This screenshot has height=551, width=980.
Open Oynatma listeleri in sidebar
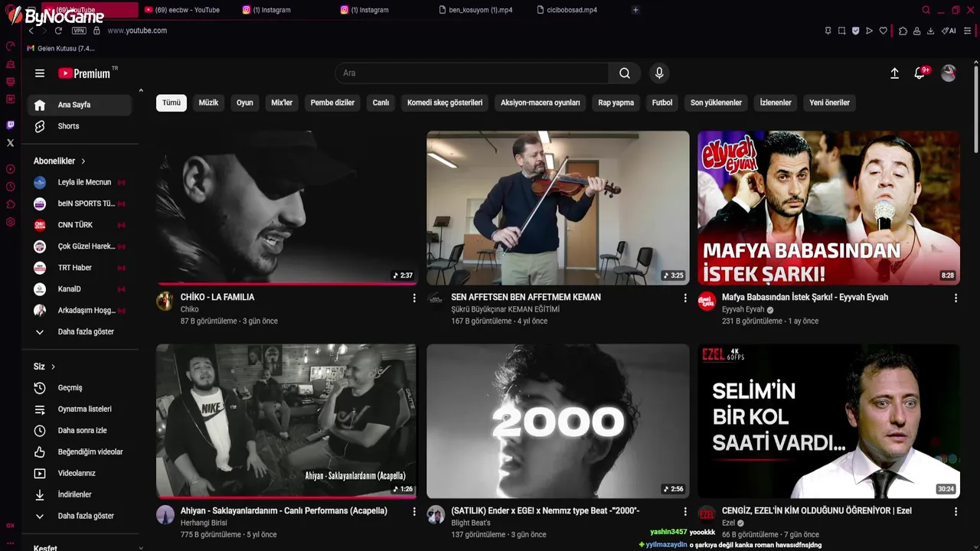coord(80,409)
